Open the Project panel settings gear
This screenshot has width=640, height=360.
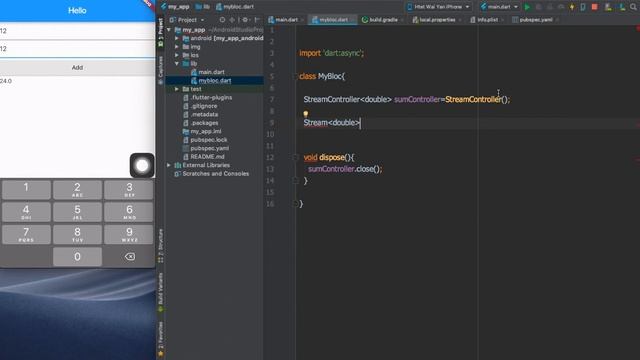(x=245, y=20)
